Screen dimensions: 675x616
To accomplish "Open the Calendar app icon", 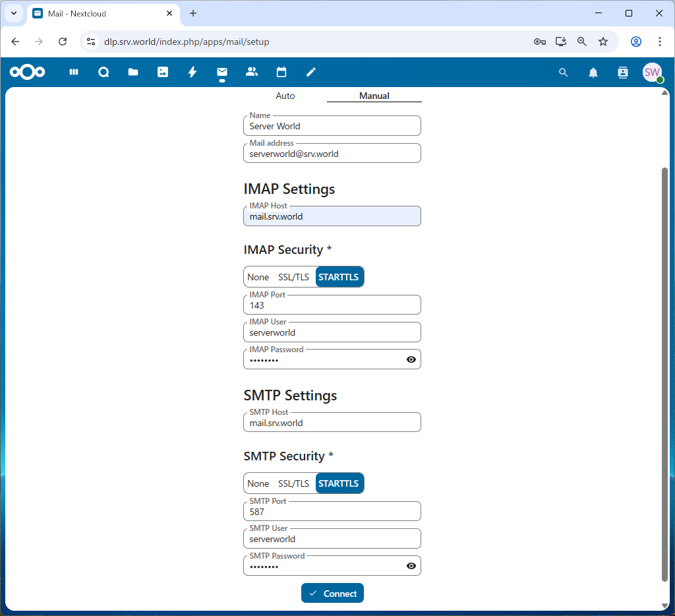I will pos(281,72).
